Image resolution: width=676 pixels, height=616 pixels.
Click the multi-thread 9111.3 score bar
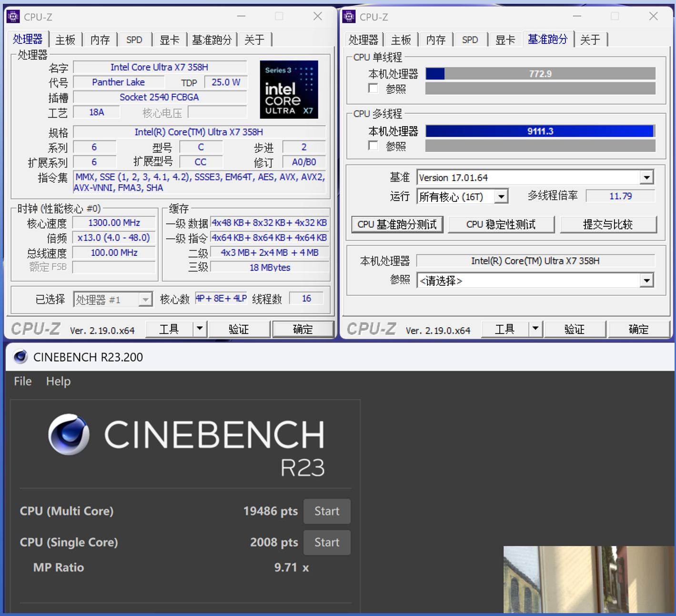click(540, 131)
